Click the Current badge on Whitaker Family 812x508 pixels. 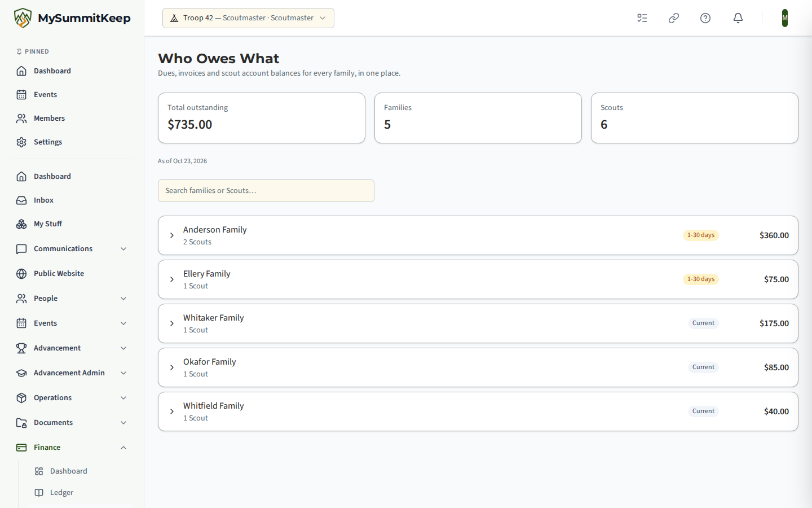tap(703, 323)
